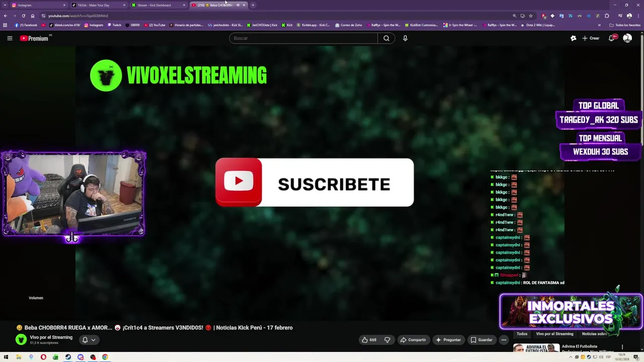644x362 pixels.
Task: Open the Crear upload menu
Action: point(591,38)
